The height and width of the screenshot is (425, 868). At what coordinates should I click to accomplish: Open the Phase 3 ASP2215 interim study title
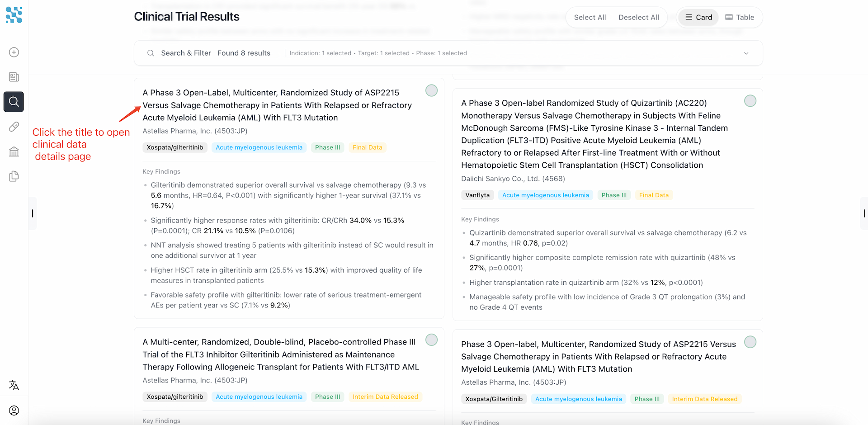tap(599, 356)
